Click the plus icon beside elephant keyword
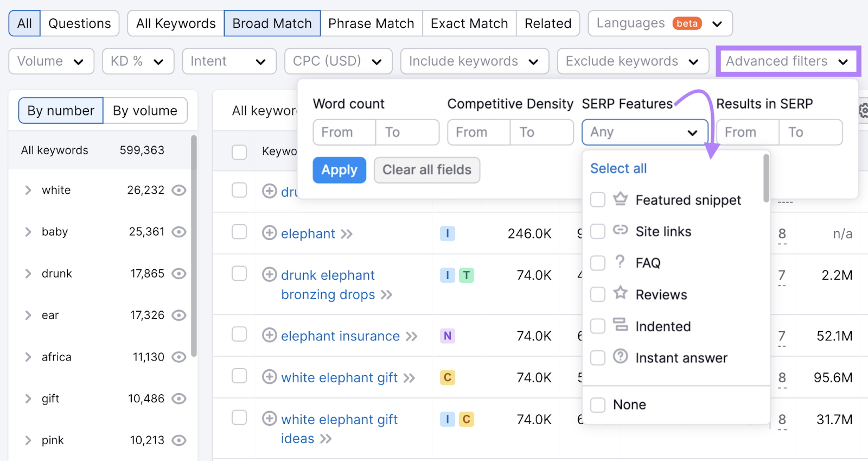This screenshot has height=461, width=868. pyautogui.click(x=269, y=233)
